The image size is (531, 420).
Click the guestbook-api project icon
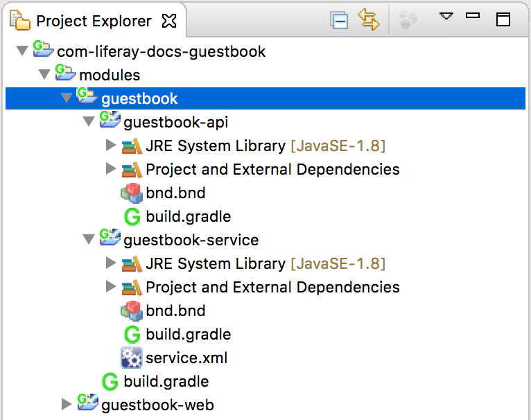point(110,119)
